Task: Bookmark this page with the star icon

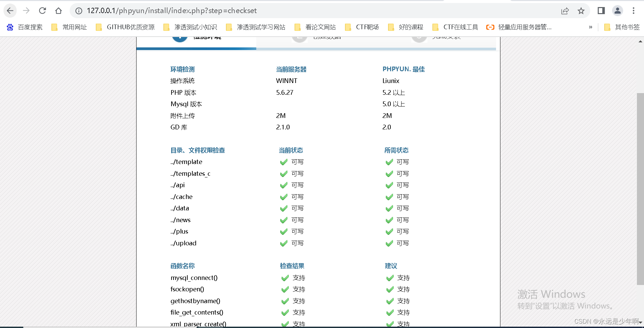Action: [x=581, y=11]
